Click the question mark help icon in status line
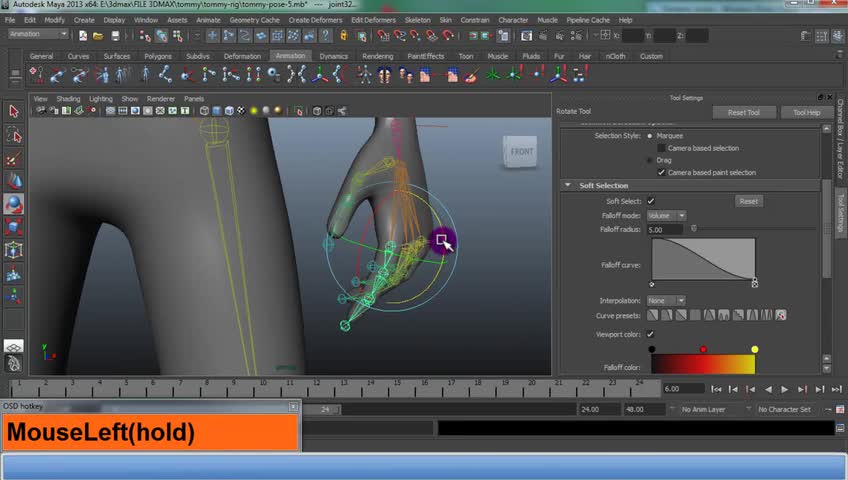 click(325, 36)
